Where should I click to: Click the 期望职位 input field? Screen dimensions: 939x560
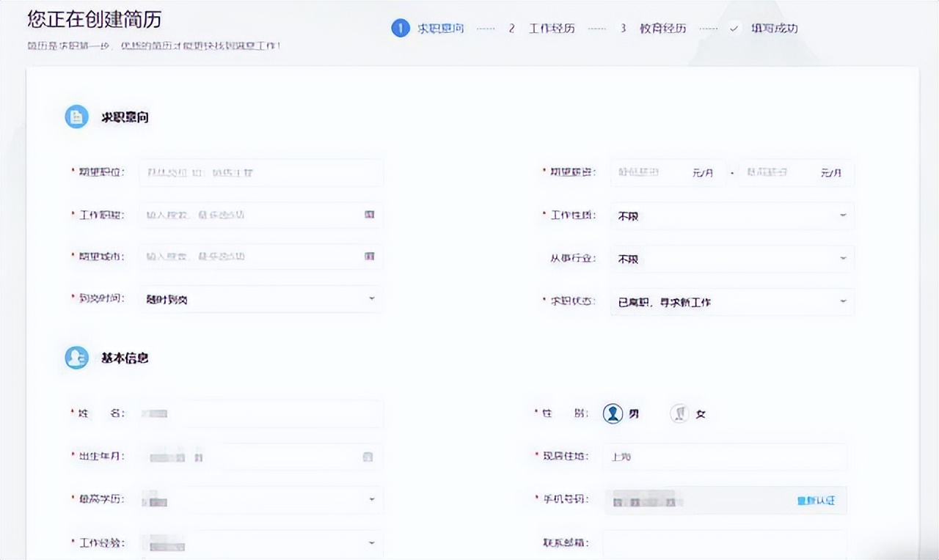[x=260, y=172]
